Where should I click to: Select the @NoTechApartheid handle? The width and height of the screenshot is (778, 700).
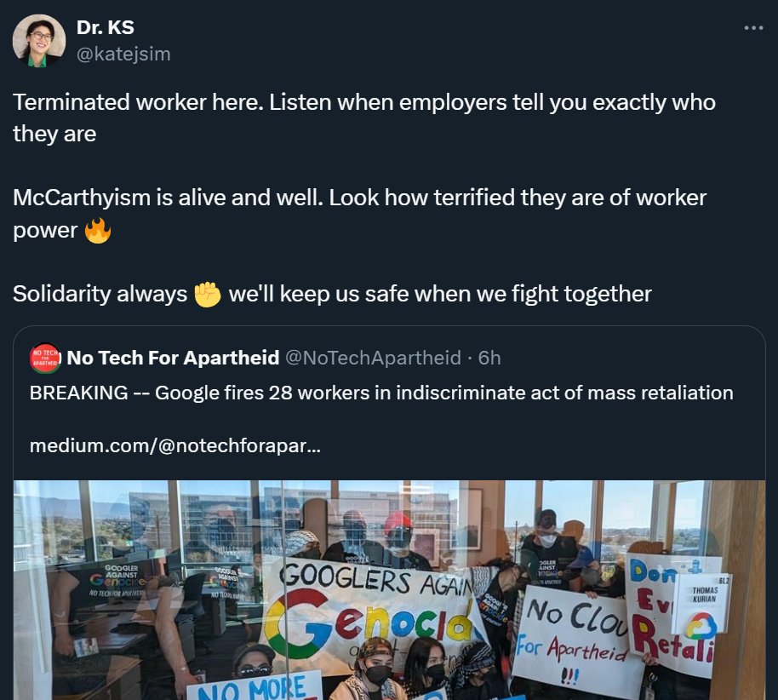click(373, 358)
